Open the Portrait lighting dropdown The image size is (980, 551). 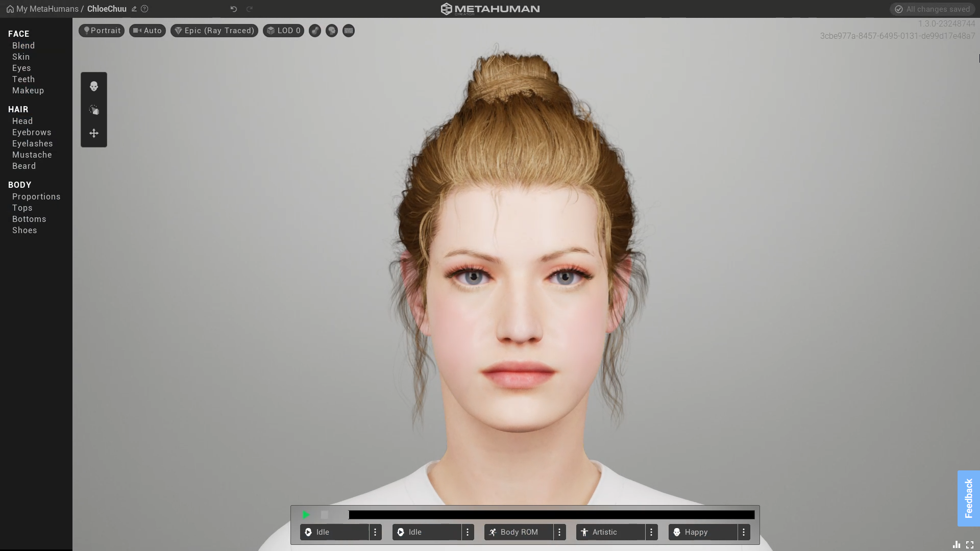(x=102, y=31)
